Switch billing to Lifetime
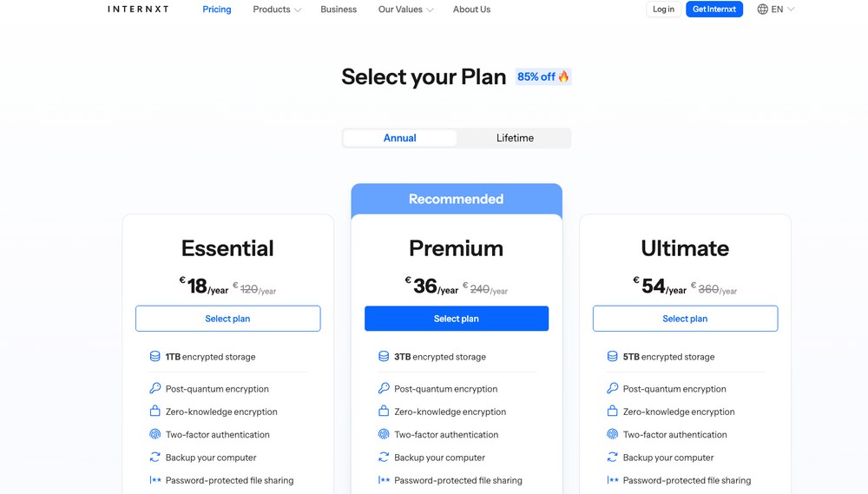The width and height of the screenshot is (868, 494). (x=515, y=138)
